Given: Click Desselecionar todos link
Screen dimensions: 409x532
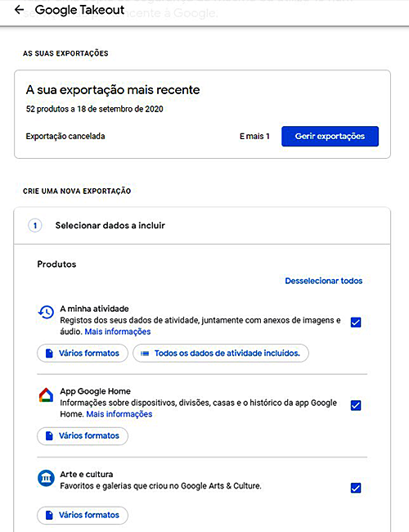Looking at the screenshot, I should tap(324, 281).
